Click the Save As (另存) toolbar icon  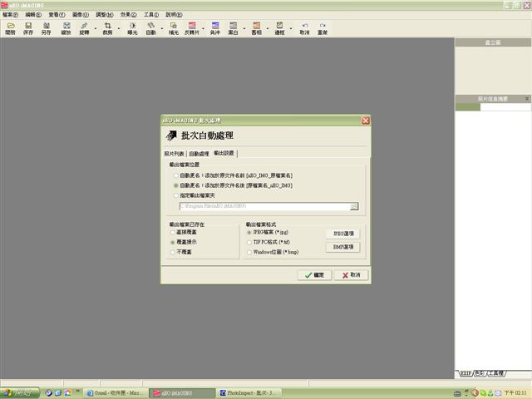click(x=47, y=28)
